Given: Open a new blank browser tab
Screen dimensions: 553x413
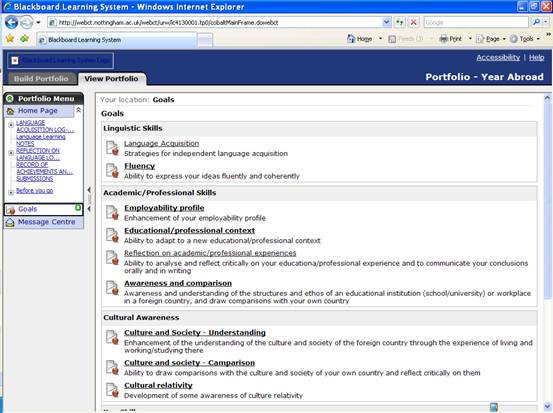Looking at the screenshot, I should point(205,40).
